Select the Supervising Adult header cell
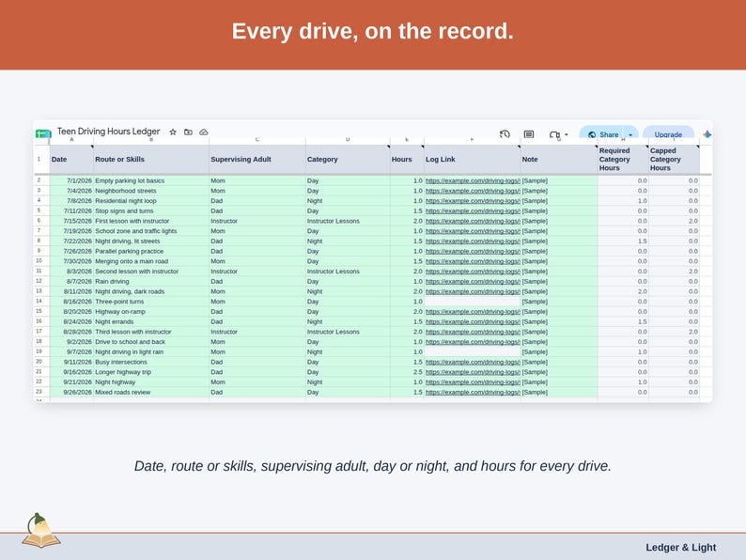Viewport: 746px width, 560px height. coord(256,160)
